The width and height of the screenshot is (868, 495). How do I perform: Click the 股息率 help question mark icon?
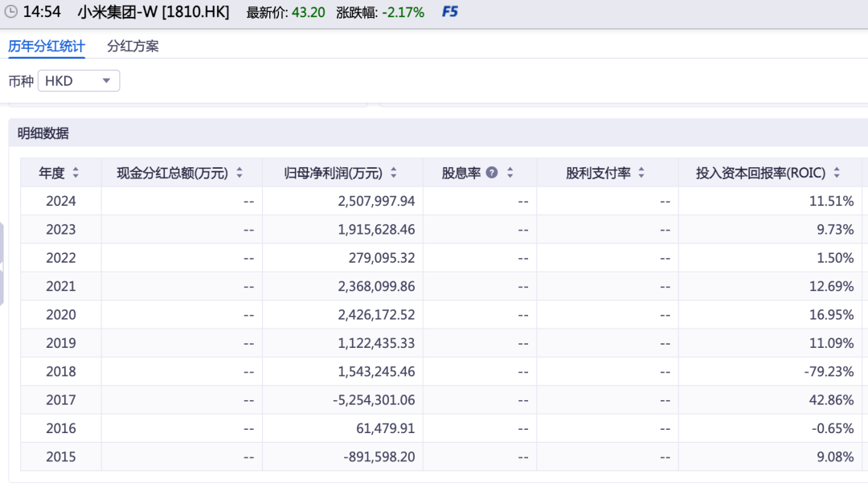(492, 173)
